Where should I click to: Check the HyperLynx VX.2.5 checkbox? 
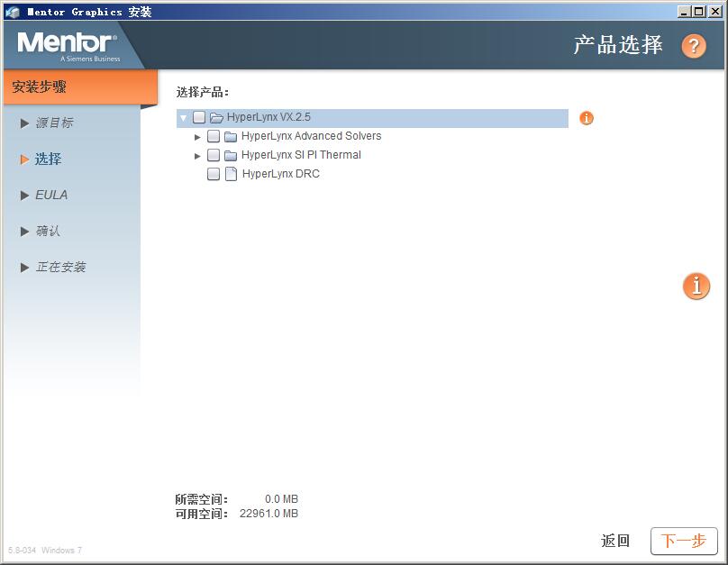(x=199, y=117)
